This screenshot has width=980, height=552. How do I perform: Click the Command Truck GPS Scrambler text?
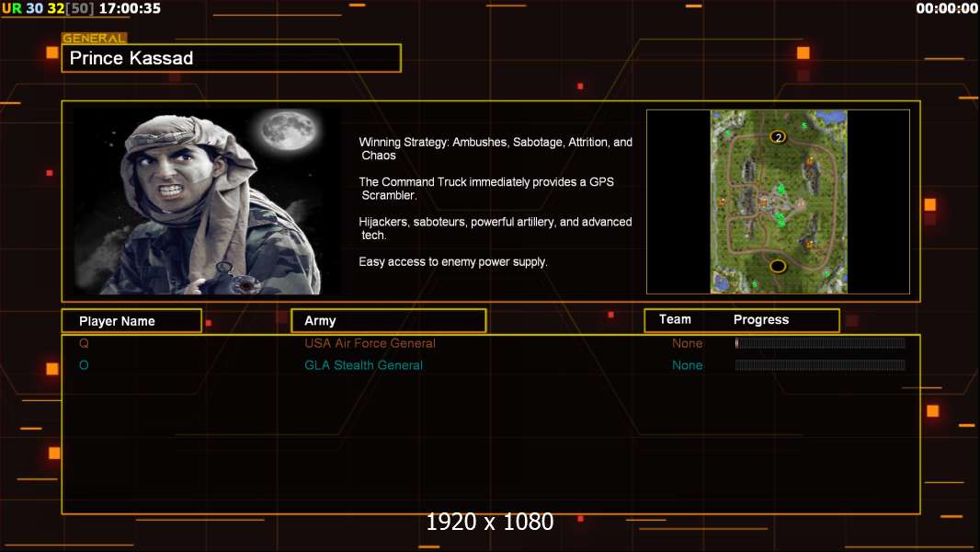click(486, 189)
